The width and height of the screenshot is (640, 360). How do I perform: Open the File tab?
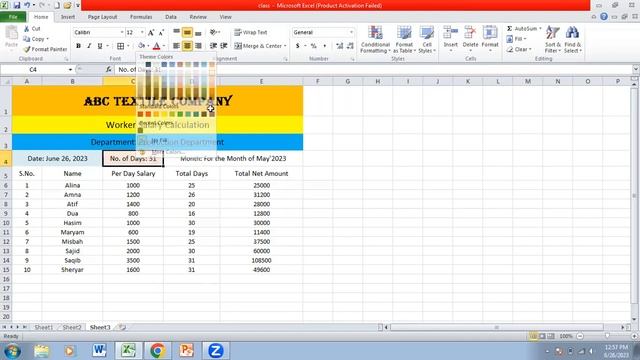13,17
